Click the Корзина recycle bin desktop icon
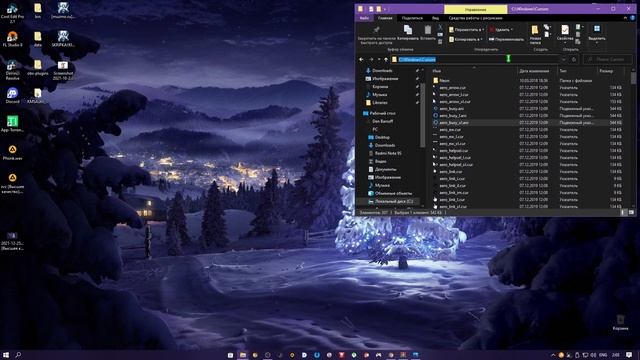 (x=620, y=322)
